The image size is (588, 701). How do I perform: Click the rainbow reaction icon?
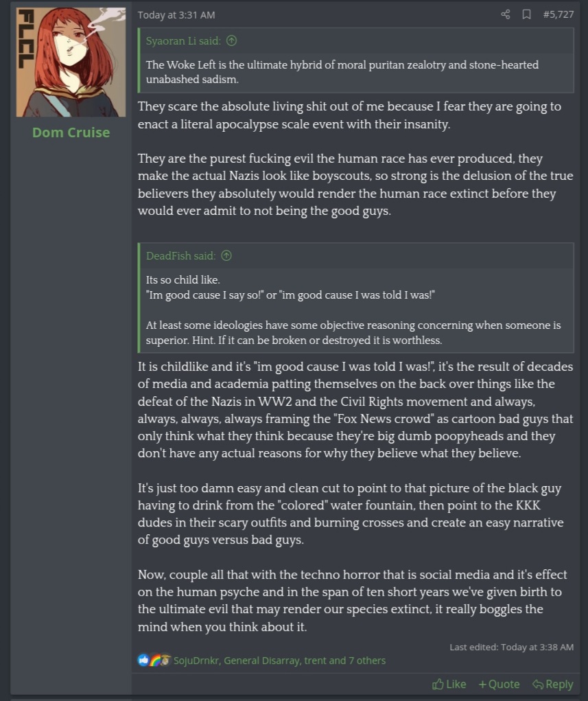(154, 660)
